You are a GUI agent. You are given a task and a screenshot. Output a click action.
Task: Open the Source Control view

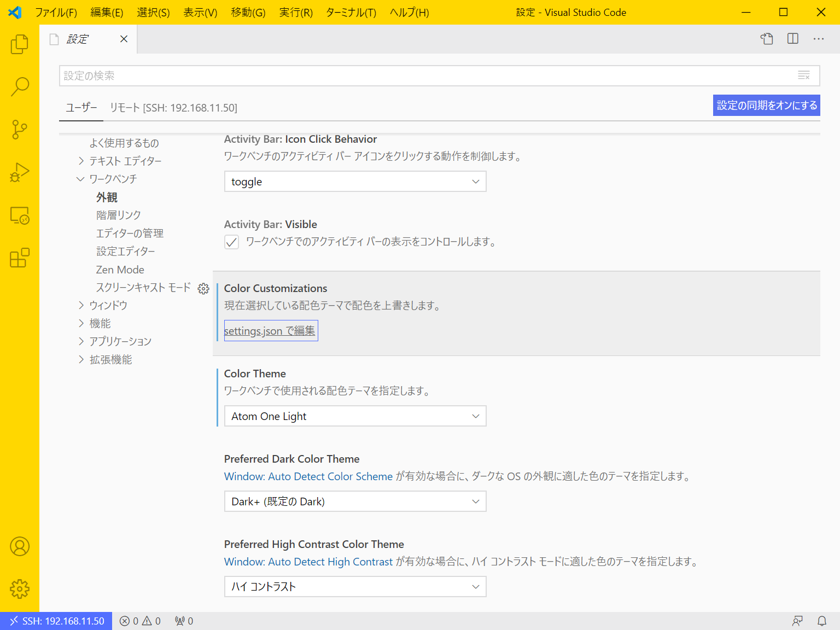coord(20,130)
